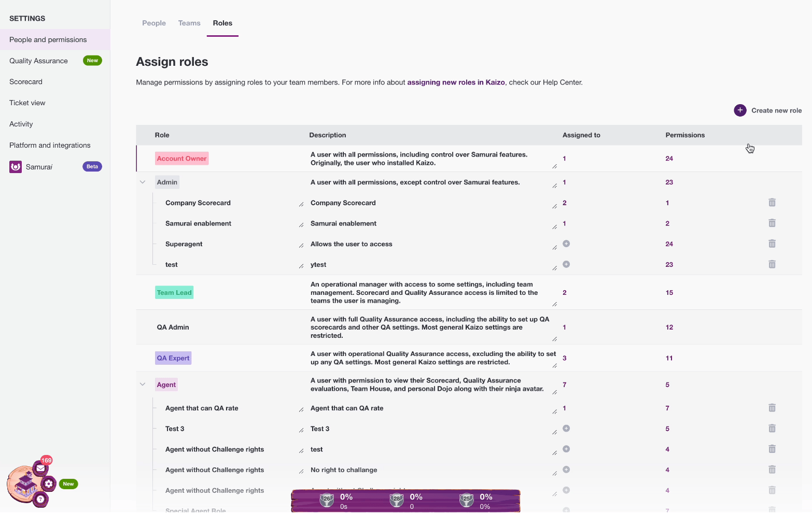Assign users to Test 3 role plus icon

click(x=566, y=429)
